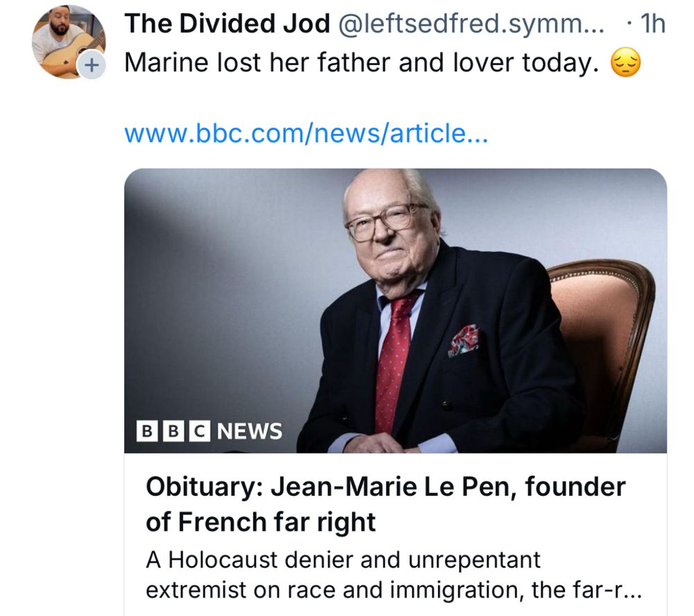Tap 'of French far right' headline line
Viewport: 694px width, 616px height.
261,522
